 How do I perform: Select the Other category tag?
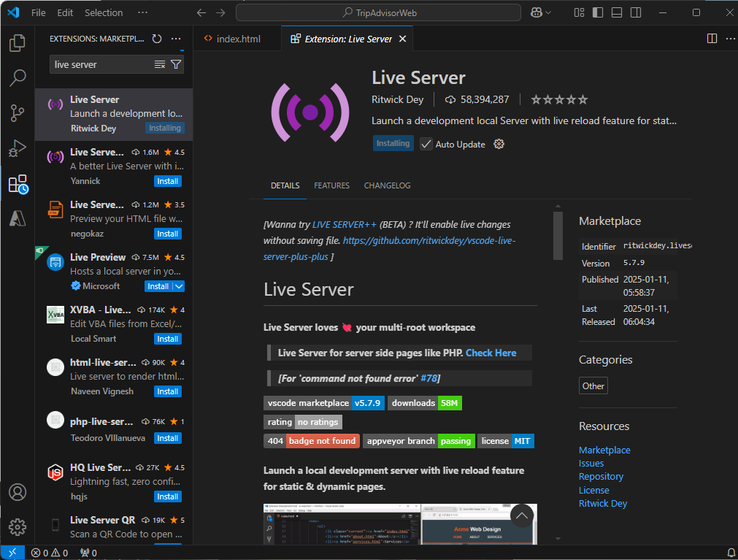coord(593,386)
